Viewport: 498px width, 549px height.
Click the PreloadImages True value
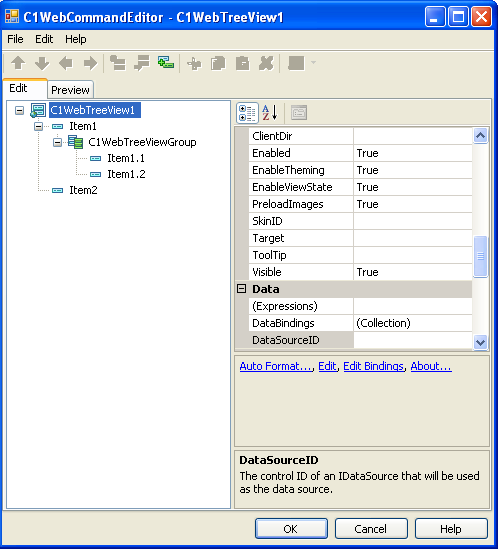coord(413,204)
